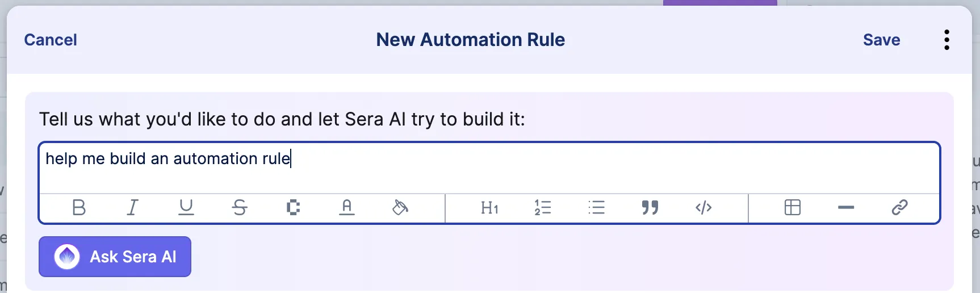The height and width of the screenshot is (293, 980).
Task: Click the pixelated C-shaped toolbar icon
Action: [293, 208]
